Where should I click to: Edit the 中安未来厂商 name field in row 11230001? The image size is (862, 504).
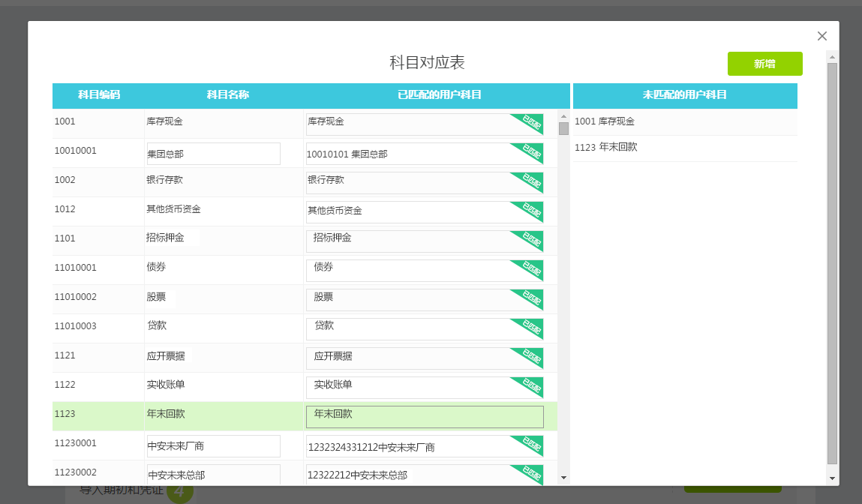coord(213,446)
